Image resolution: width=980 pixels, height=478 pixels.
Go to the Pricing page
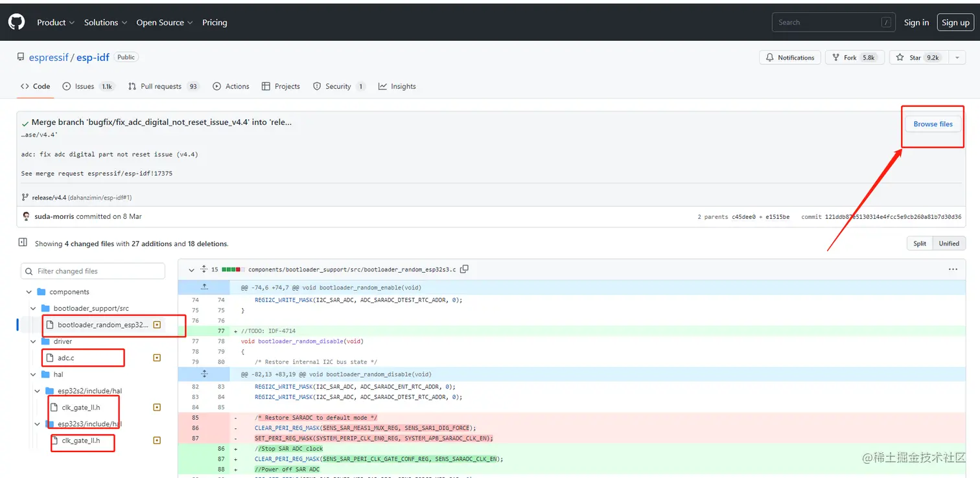[215, 22]
